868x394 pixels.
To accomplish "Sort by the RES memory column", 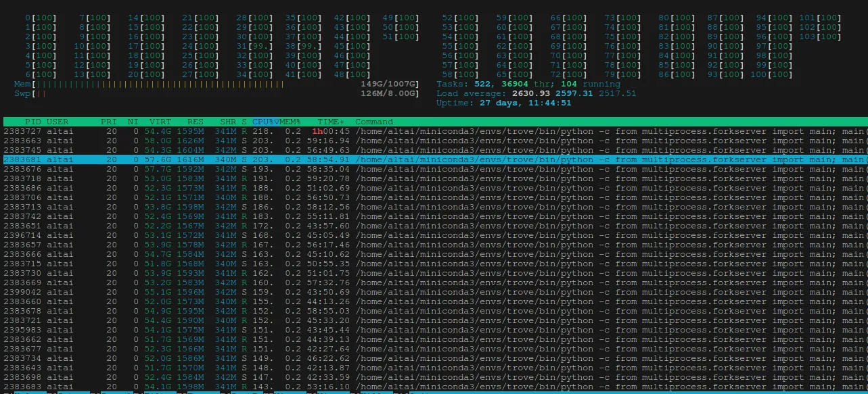I will 196,122.
